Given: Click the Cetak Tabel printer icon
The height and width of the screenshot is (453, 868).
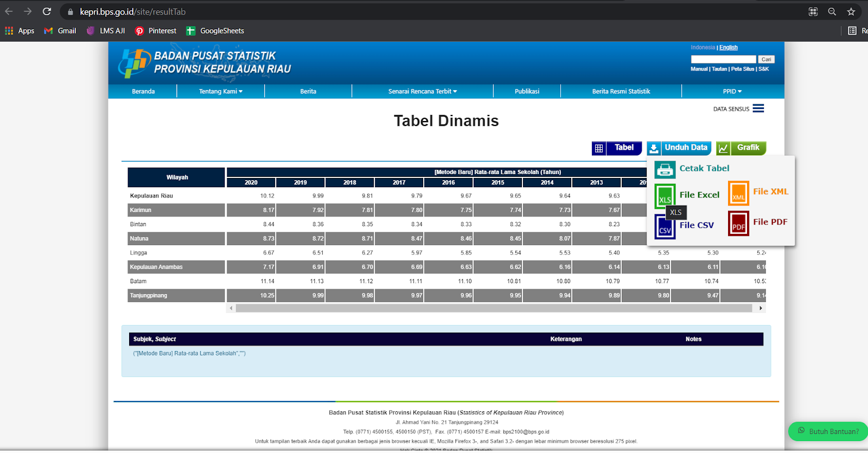Looking at the screenshot, I should tap(665, 170).
